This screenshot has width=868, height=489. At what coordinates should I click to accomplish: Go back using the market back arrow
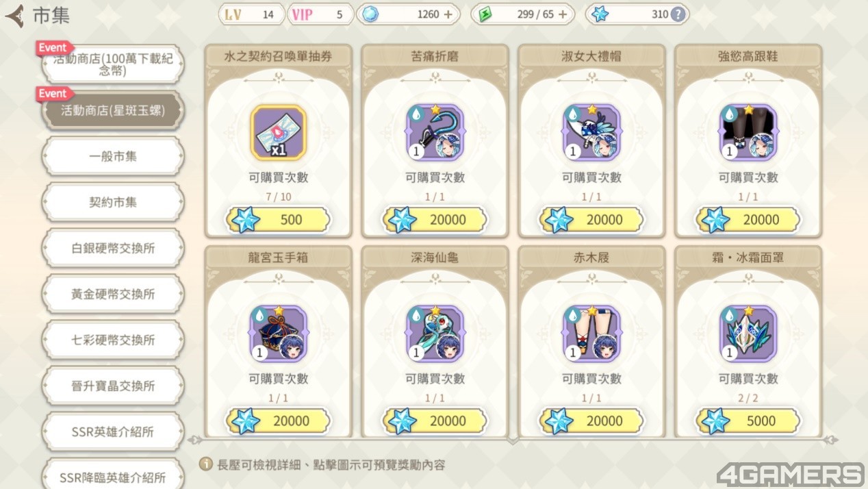click(14, 15)
